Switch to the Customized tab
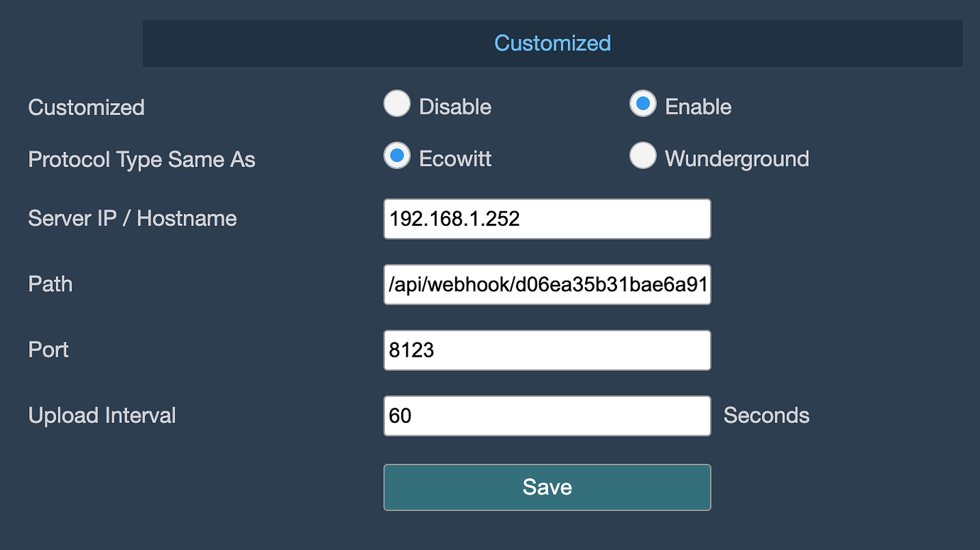Image resolution: width=980 pixels, height=550 pixels. (552, 43)
